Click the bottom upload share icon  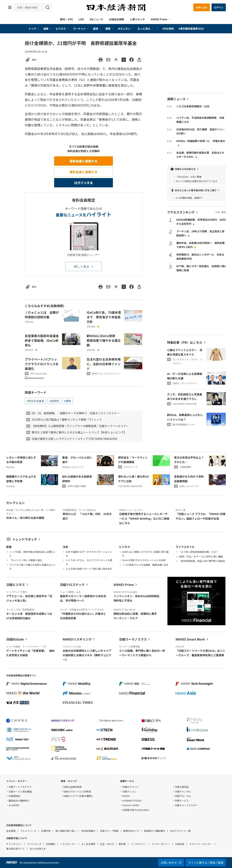139,287
